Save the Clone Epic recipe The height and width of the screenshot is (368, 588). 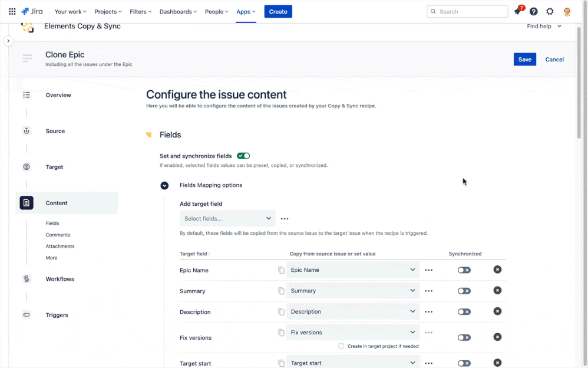coord(524,60)
